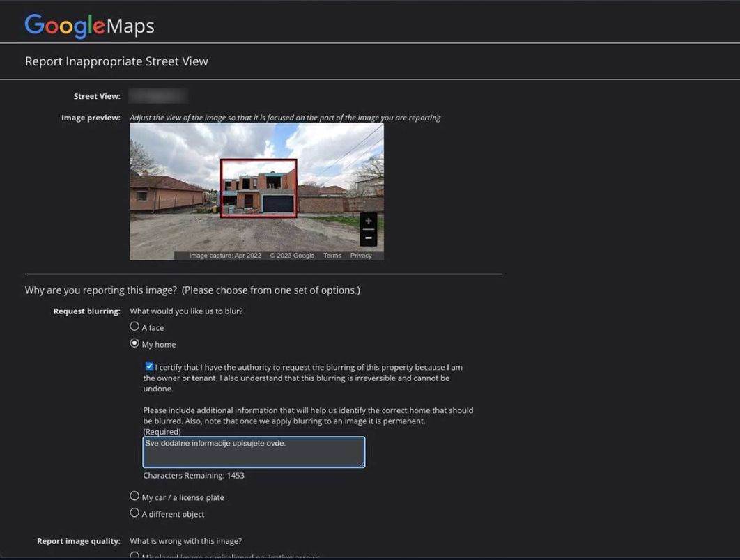The image size is (740, 560).
Task: Click the 'Report image quality' section label
Action: coord(78,540)
